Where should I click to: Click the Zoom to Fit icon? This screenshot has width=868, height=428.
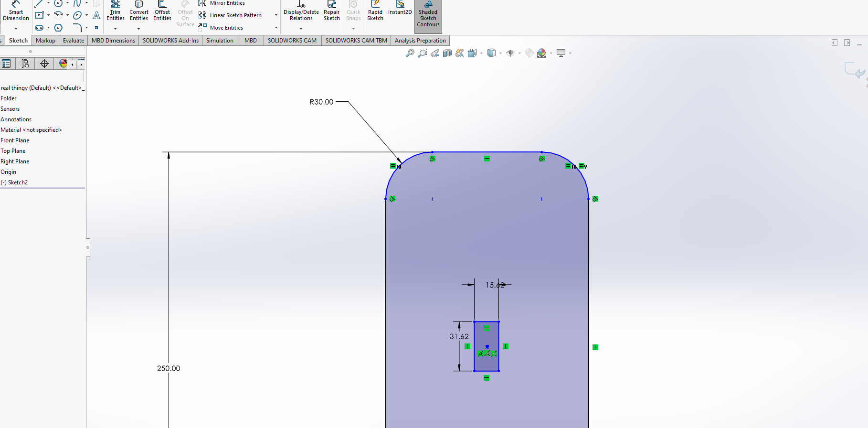point(410,53)
